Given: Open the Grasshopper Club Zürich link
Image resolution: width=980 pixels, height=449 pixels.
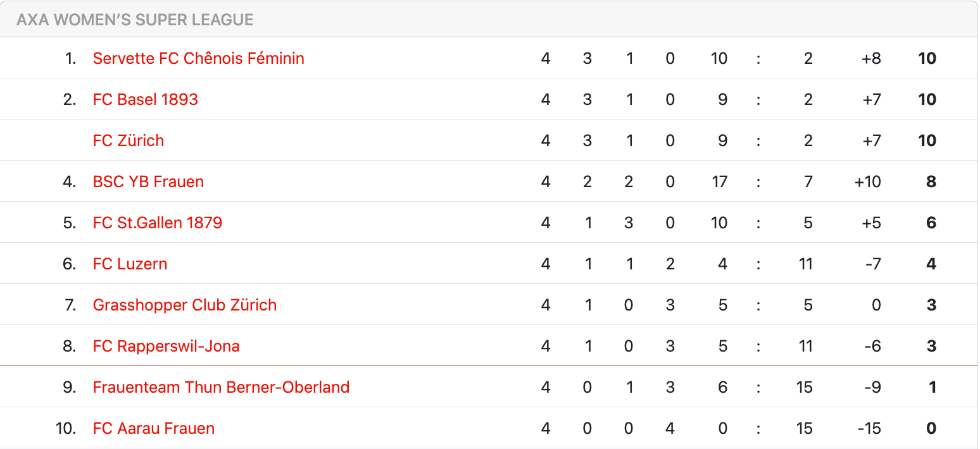Looking at the screenshot, I should coord(184,305).
